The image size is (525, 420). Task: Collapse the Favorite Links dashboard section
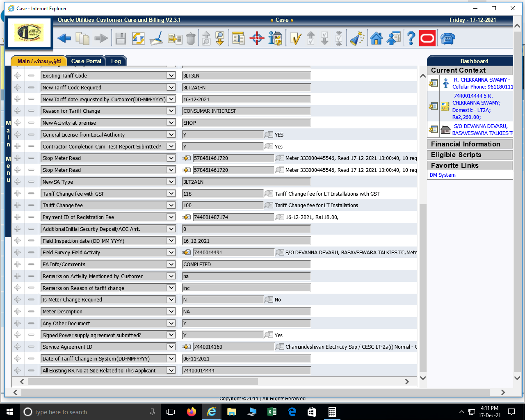470,165
